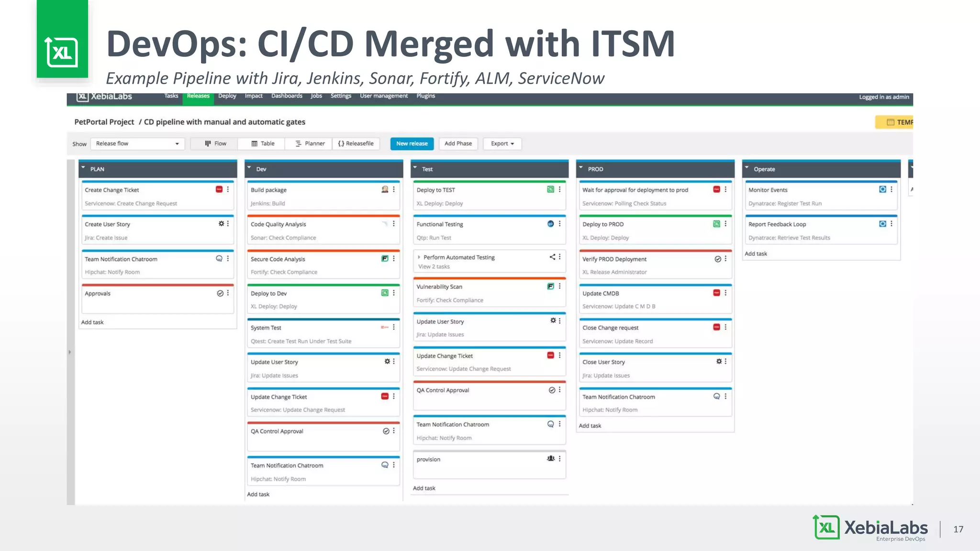
Task: Click ServiceNow icon on Create Change Ticket
Action: 219,189
